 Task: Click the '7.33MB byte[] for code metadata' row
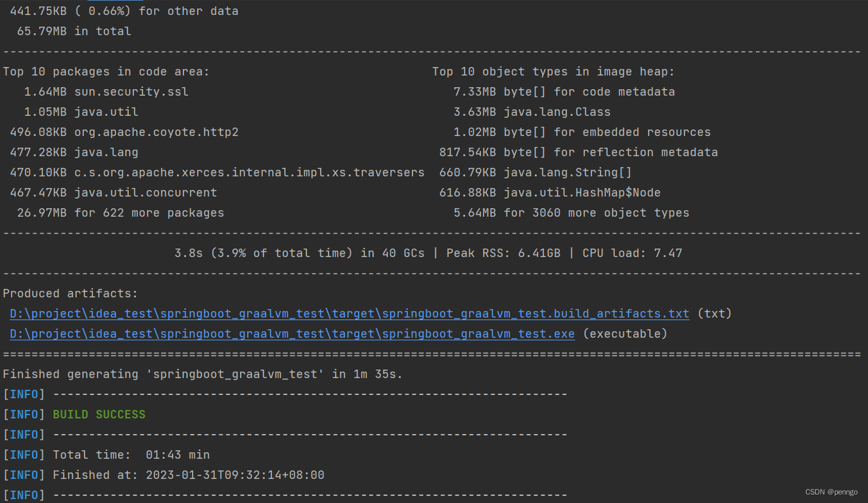pos(564,92)
